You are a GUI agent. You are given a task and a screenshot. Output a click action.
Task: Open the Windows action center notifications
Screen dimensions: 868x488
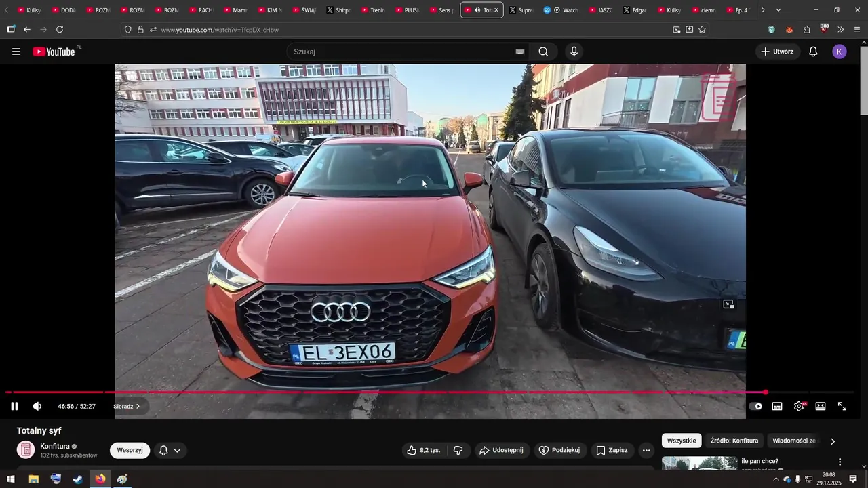pyautogui.click(x=853, y=479)
